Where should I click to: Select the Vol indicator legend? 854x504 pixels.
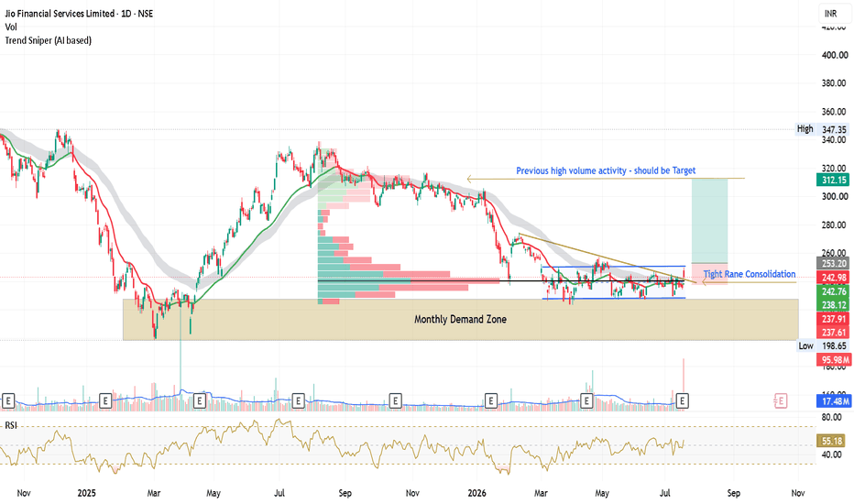11,27
